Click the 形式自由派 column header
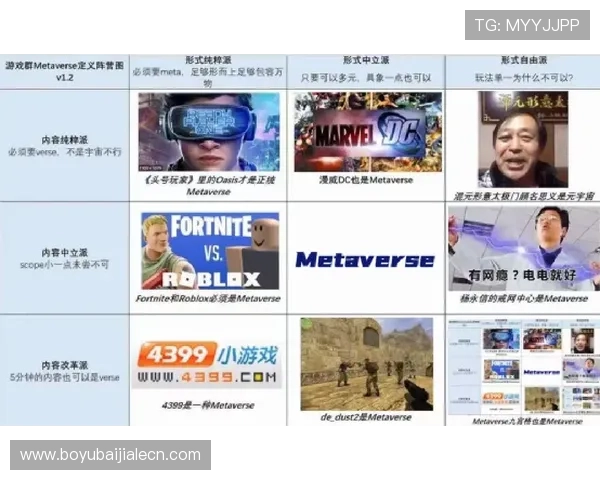The height and width of the screenshot is (480, 600). tap(524, 60)
